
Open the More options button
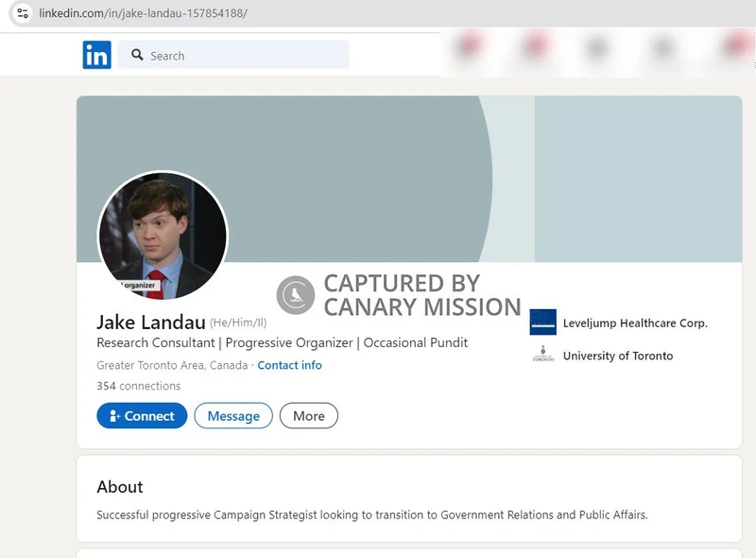pyautogui.click(x=309, y=415)
